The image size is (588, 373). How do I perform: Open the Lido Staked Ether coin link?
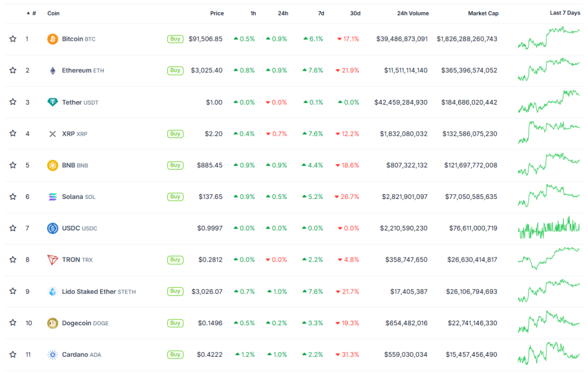coord(89,291)
